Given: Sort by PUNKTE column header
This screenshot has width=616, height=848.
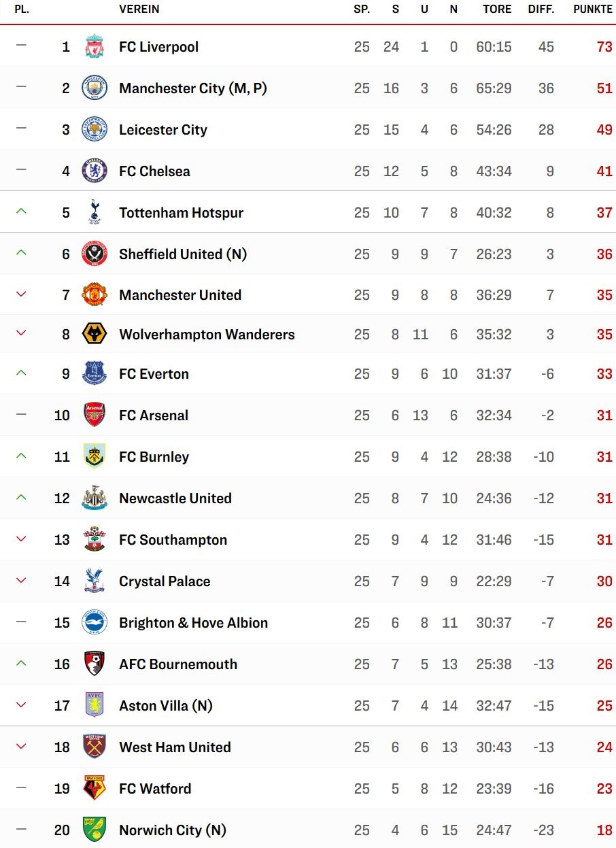Looking at the screenshot, I should (x=592, y=10).
